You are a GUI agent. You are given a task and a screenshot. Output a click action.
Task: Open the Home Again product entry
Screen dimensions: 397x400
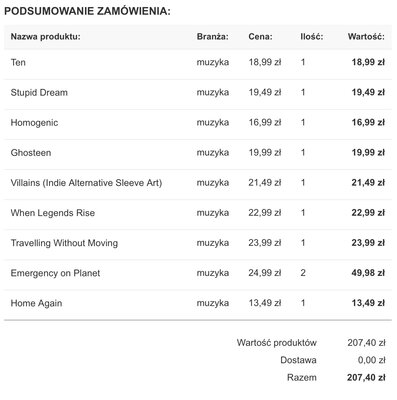[36, 303]
